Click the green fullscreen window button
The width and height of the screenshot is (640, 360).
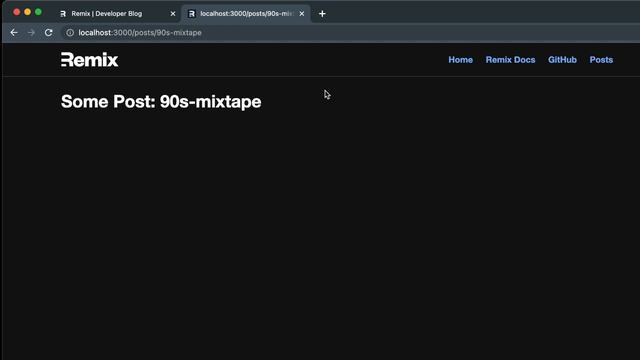click(38, 12)
